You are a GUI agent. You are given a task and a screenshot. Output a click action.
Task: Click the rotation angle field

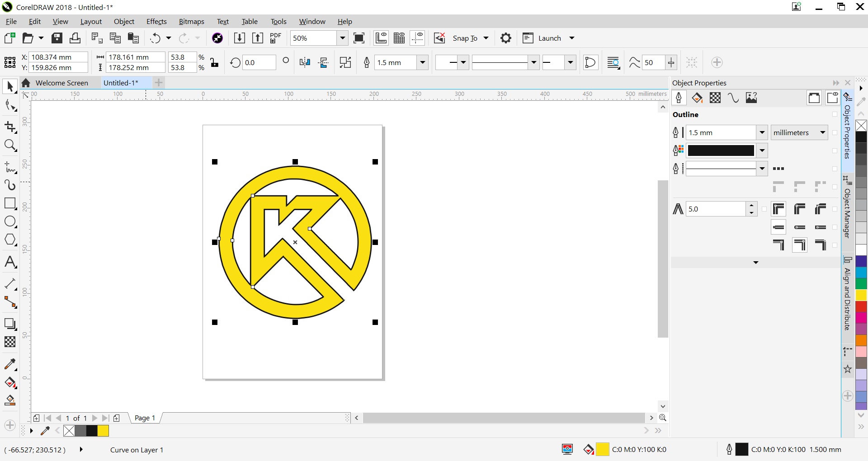click(259, 62)
